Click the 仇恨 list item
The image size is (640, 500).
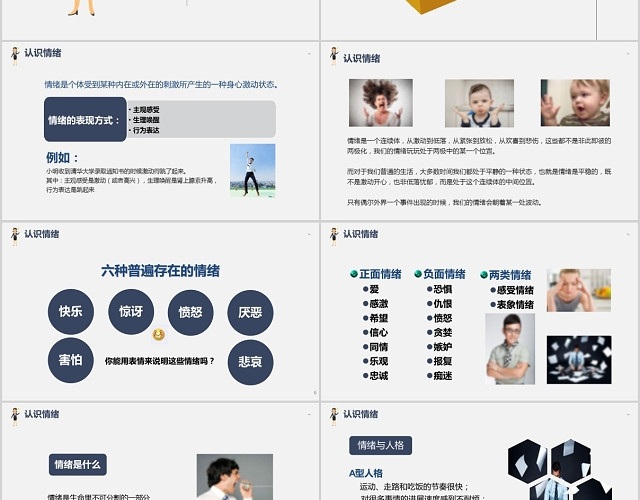tap(440, 304)
